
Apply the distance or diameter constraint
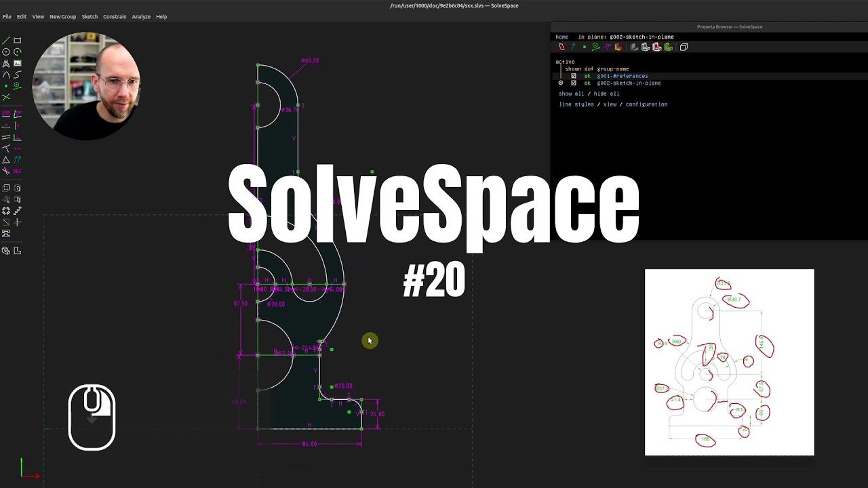[6, 113]
